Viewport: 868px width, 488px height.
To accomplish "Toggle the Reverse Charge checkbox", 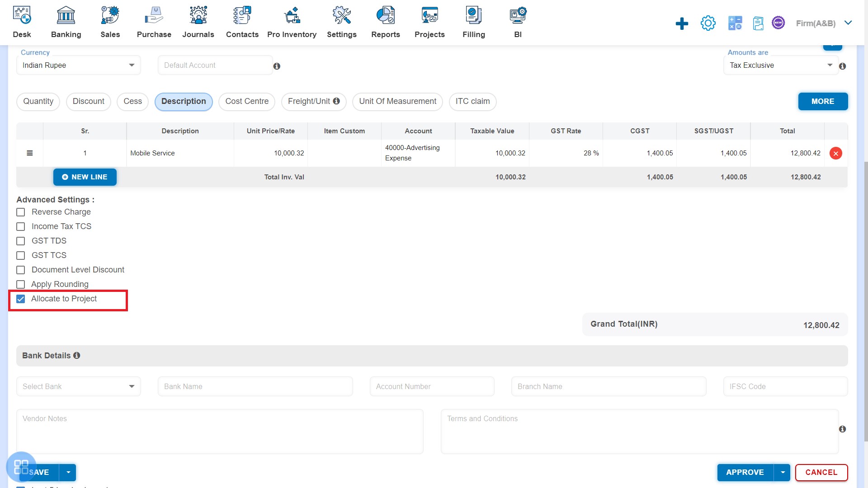I will [21, 211].
